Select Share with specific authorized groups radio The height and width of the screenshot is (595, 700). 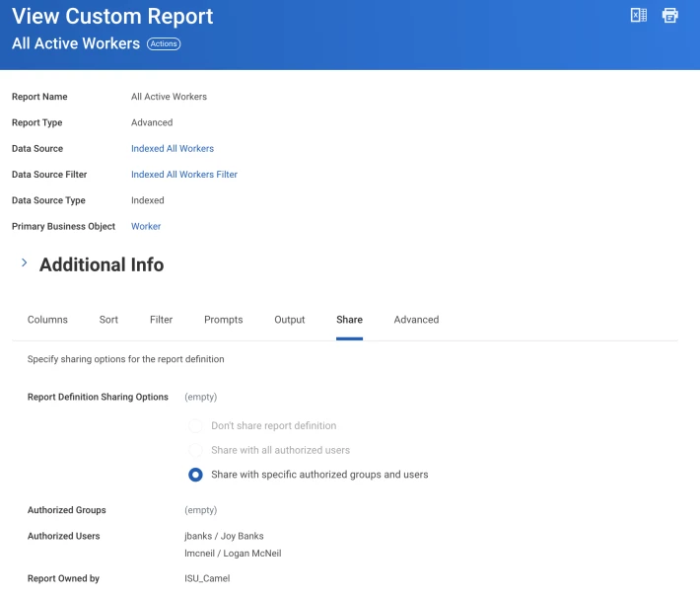(x=195, y=475)
